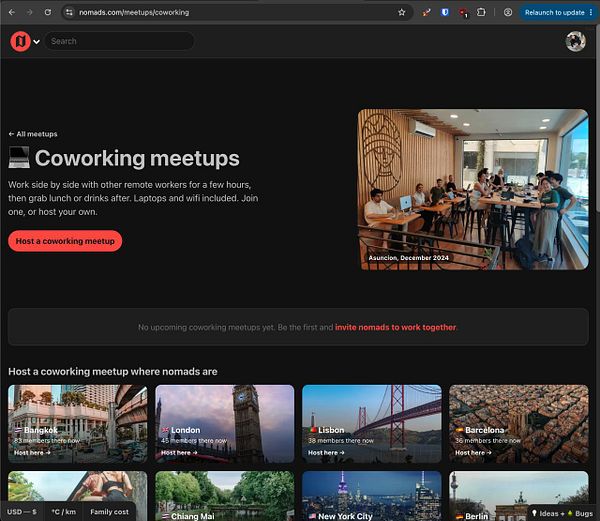Click the pencil-like extension icon
This screenshot has height=521, width=600.
[x=426, y=12]
